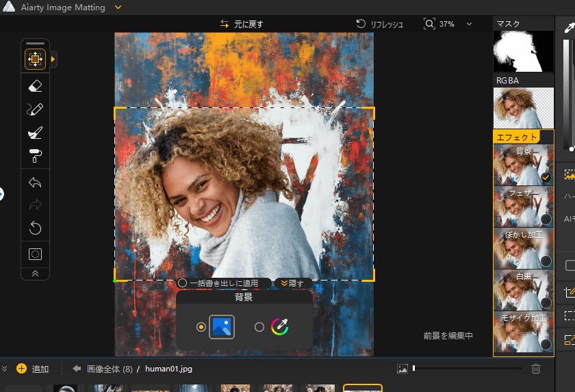Screen dimensions: 575x392
Task: Select the color background radio button
Action: [259, 327]
